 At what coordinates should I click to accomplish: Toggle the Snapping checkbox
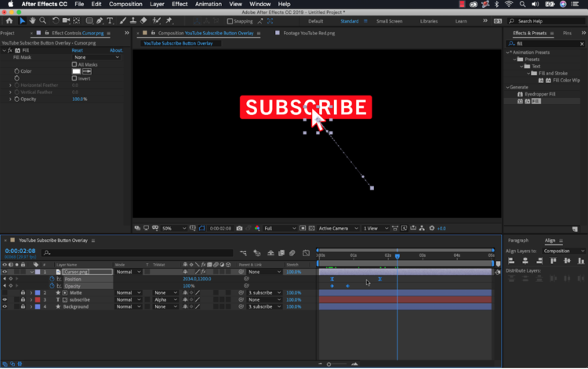click(230, 21)
